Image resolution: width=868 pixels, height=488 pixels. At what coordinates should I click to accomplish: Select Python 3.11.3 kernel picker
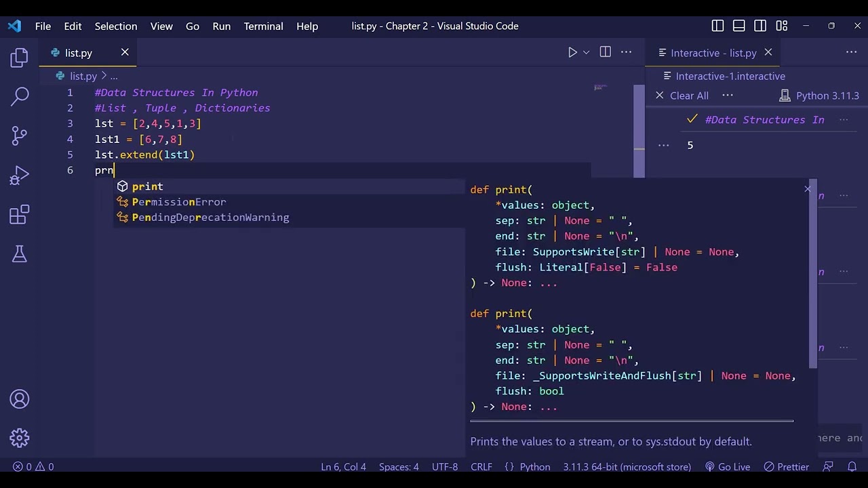click(x=819, y=96)
